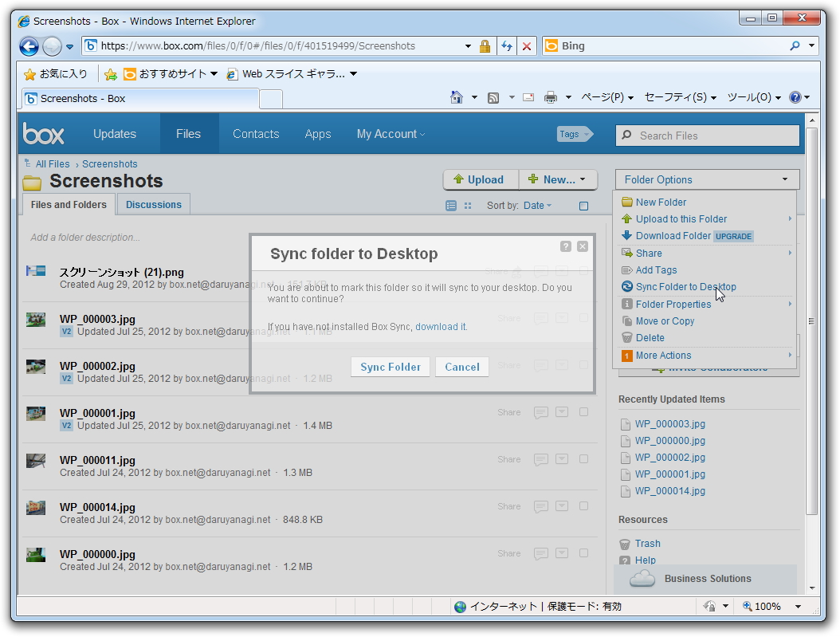Image resolution: width=840 pixels, height=637 pixels.
Task: Click the Sync Folder button in the dialog
Action: click(390, 367)
